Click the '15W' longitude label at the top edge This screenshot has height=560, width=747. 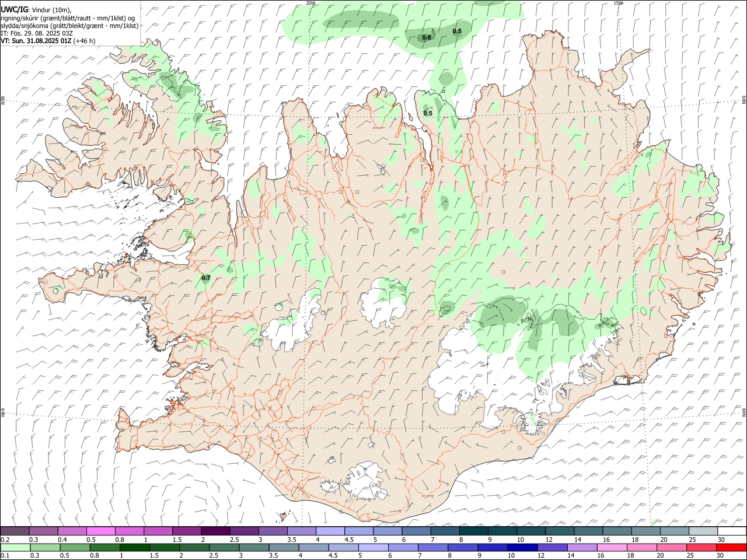coord(618,3)
